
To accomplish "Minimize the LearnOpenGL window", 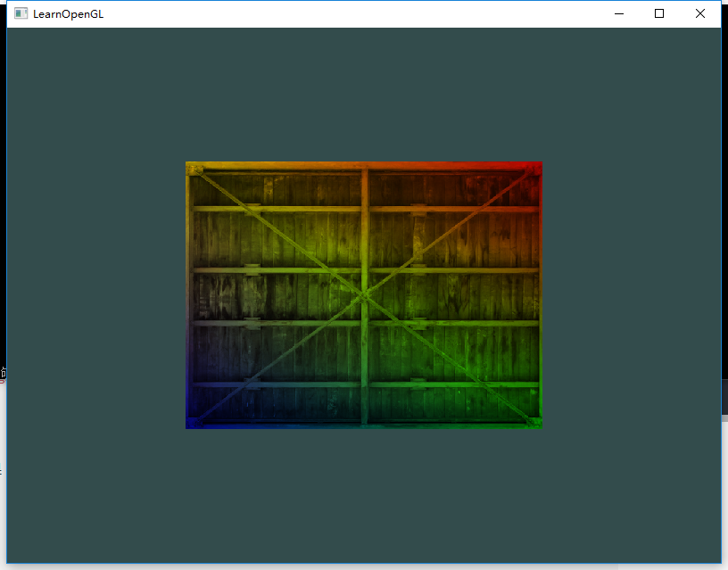I will coord(618,13).
